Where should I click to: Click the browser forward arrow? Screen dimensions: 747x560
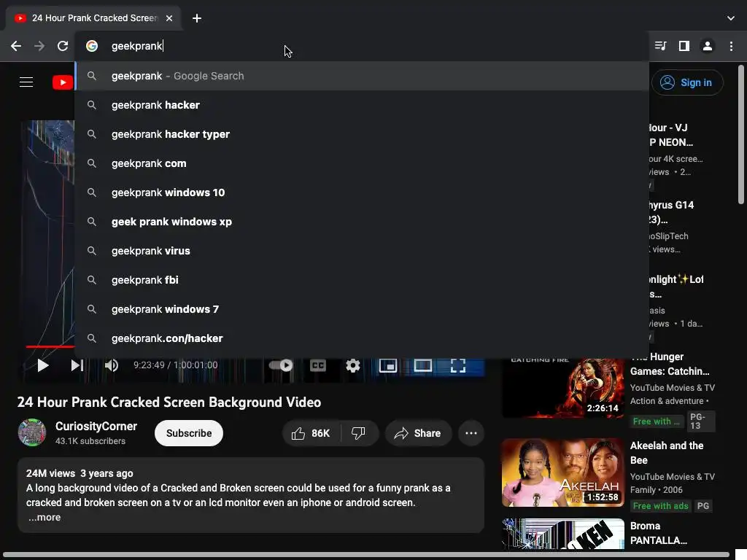39,46
